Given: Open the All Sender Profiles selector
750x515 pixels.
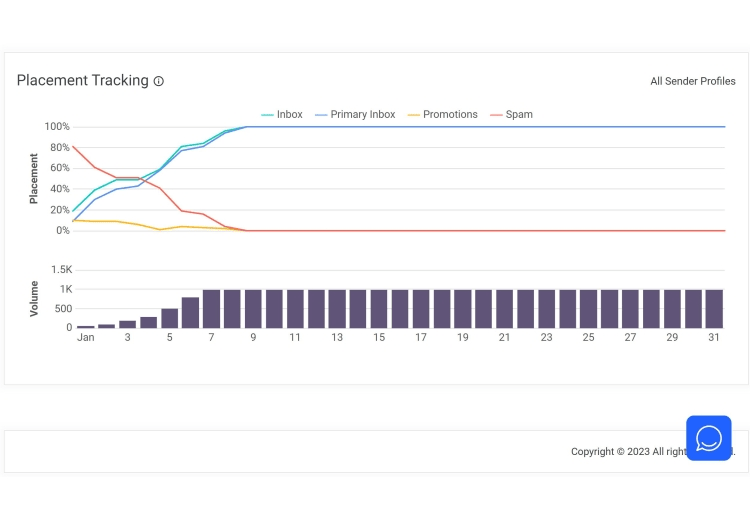Looking at the screenshot, I should 692,81.
